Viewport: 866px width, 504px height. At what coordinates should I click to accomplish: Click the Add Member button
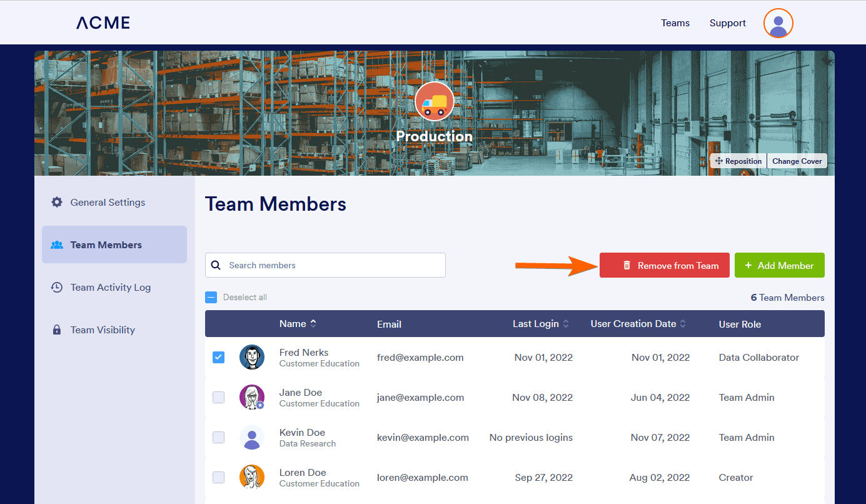coord(779,265)
